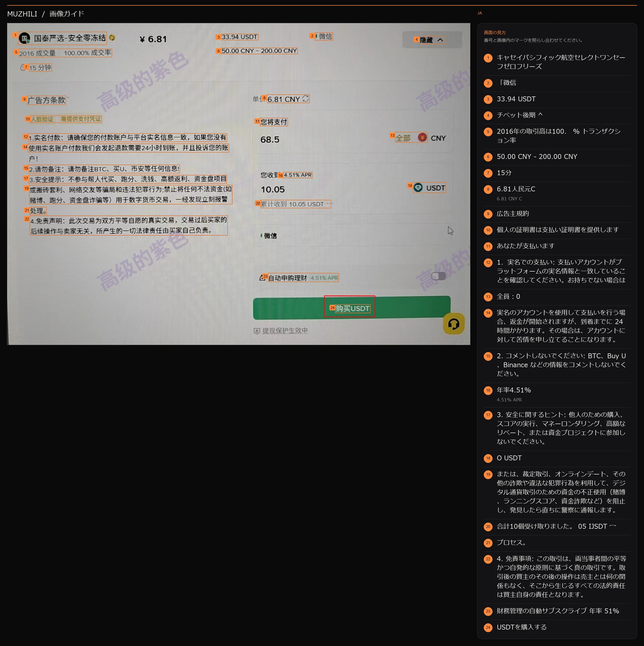Select guide entry 33.94 USDT
Viewport: 644px width, 646px height.
(x=557, y=99)
